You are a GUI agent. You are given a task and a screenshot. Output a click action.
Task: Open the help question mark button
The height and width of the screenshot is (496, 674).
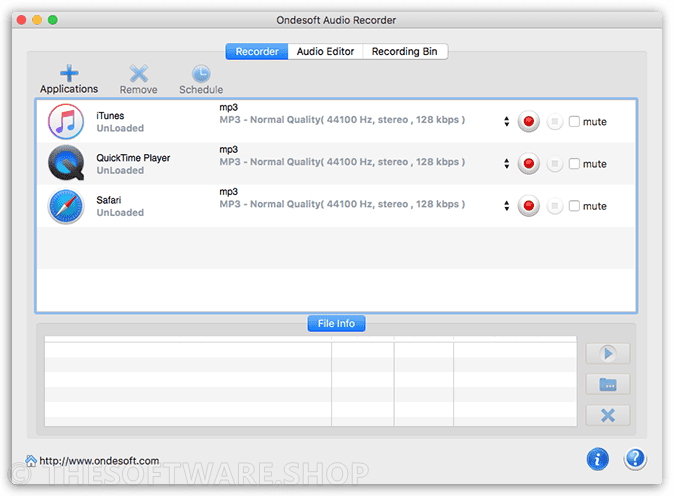pos(635,459)
